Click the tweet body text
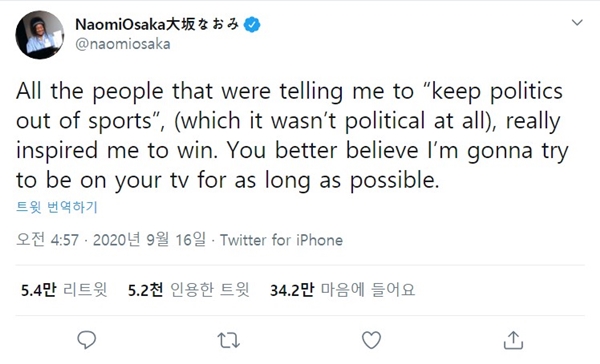600x364 pixels. [x=292, y=135]
